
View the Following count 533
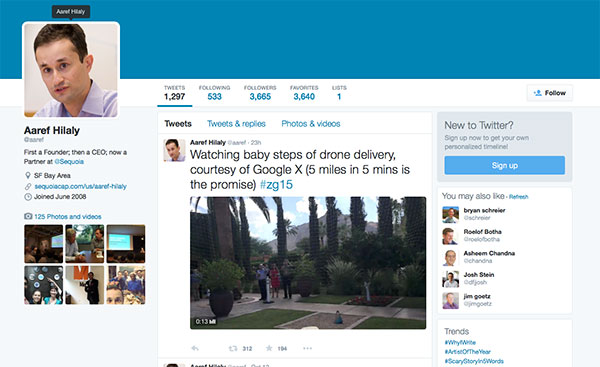pos(214,93)
